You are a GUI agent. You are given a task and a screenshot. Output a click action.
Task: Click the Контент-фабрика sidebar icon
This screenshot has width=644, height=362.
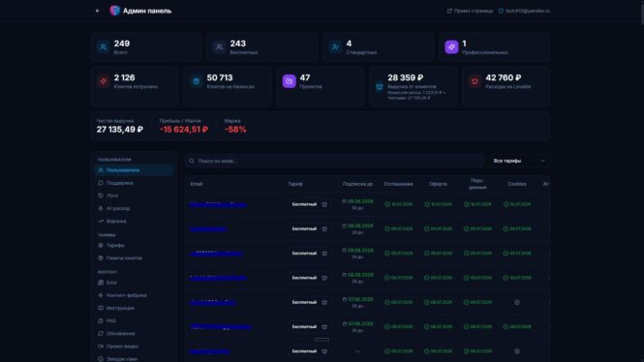(101, 295)
